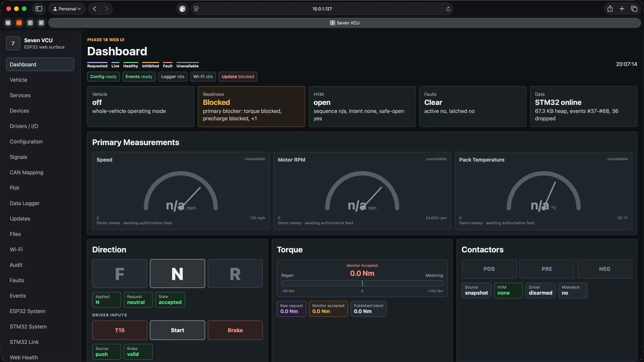Open the Data STM32 online card
The image size is (644, 362).
pos(584,107)
